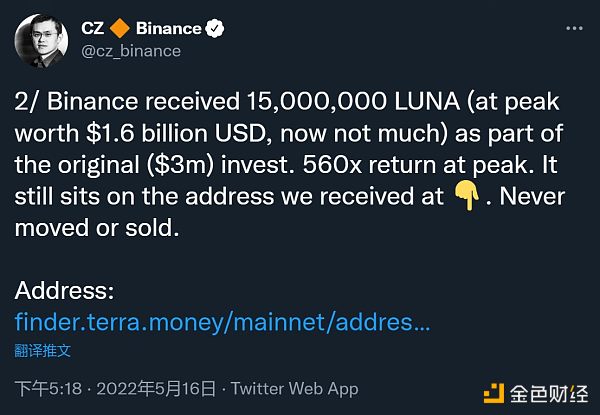The width and height of the screenshot is (600, 415).
Task: Click the CZ profile avatar photo
Action: click(x=41, y=38)
